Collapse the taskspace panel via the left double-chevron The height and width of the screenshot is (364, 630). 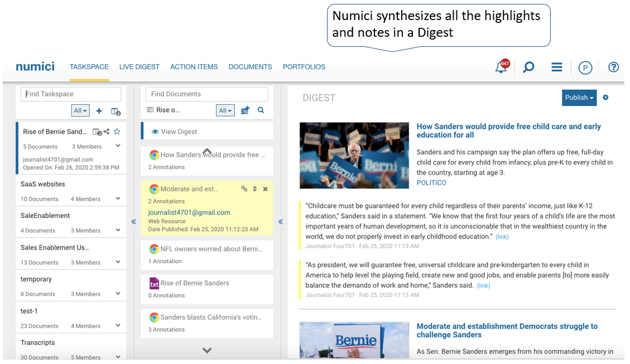coord(133,221)
